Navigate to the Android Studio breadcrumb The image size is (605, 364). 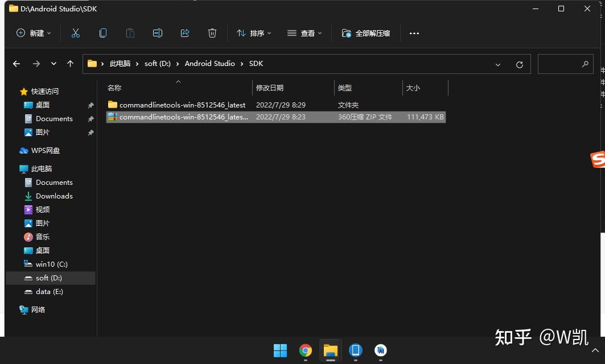click(209, 64)
